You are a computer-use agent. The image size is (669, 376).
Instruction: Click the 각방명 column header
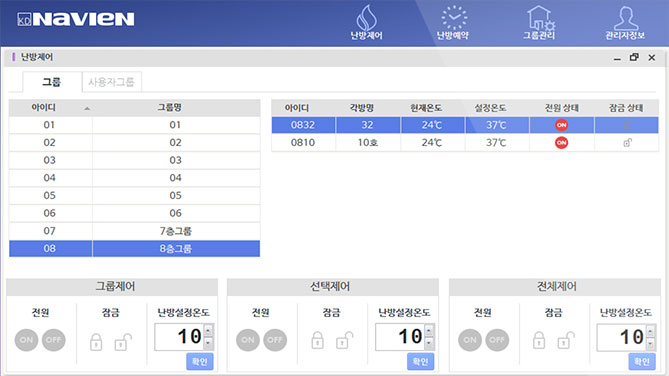click(362, 108)
